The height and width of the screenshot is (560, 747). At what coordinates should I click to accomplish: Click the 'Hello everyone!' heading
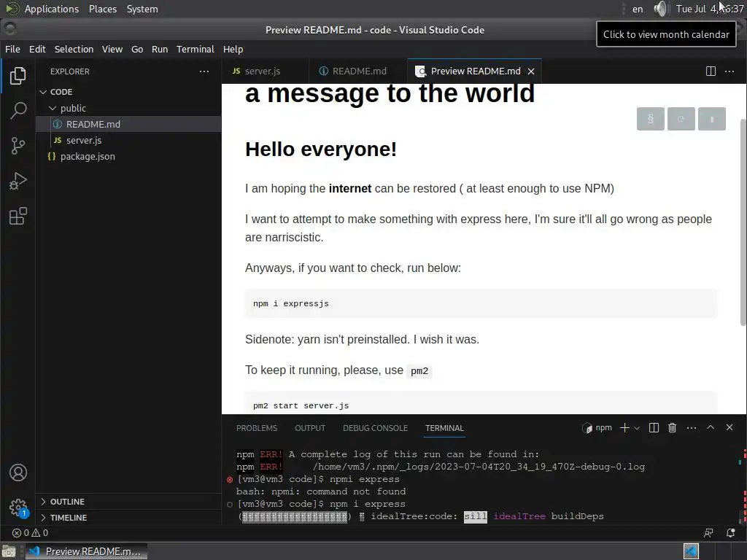click(x=321, y=149)
